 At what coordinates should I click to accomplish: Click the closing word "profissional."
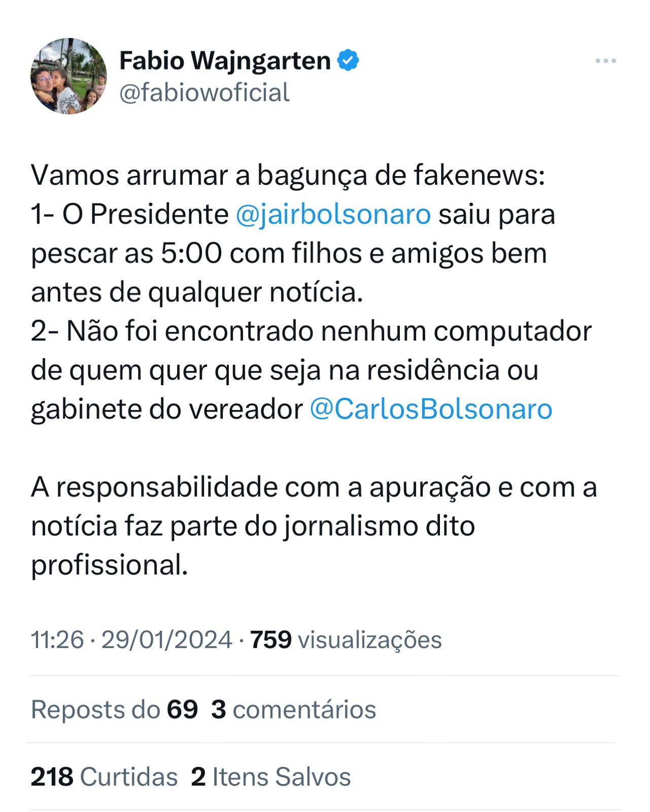pos(109,565)
